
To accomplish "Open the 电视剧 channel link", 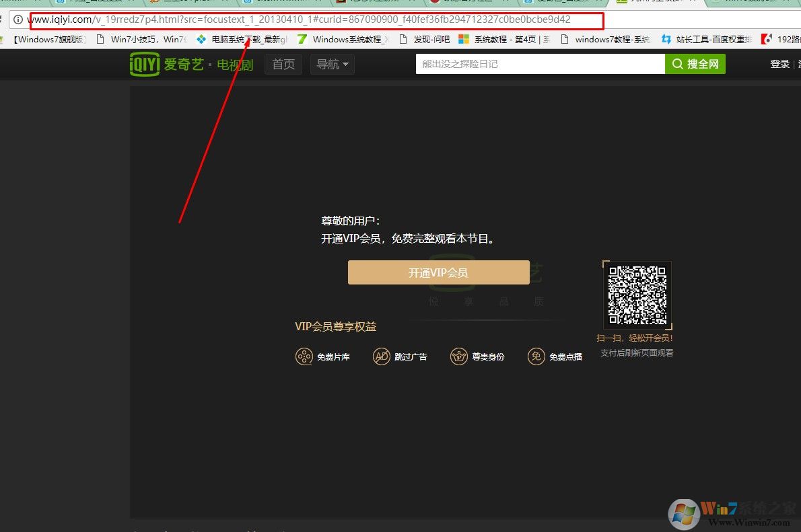I will pyautogui.click(x=235, y=65).
